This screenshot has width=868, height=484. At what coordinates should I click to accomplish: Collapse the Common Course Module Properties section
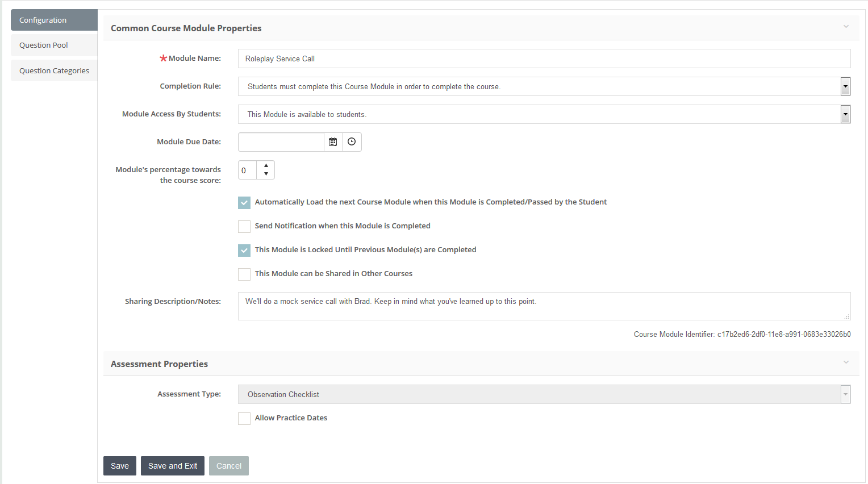[846, 26]
